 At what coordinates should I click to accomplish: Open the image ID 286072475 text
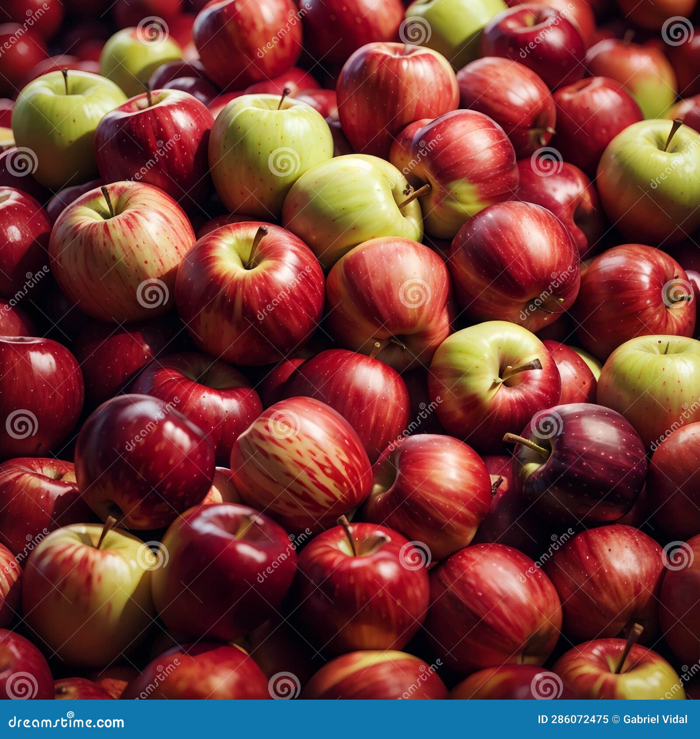[573, 719]
